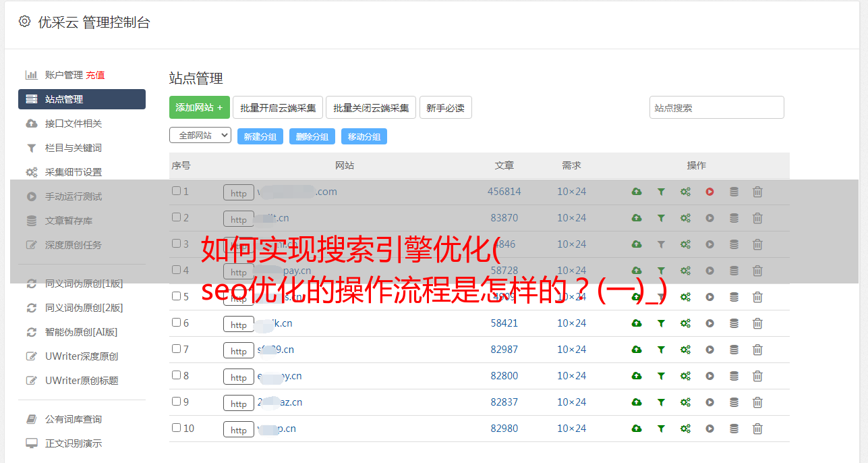Click play icon in row 7

[x=710, y=350]
